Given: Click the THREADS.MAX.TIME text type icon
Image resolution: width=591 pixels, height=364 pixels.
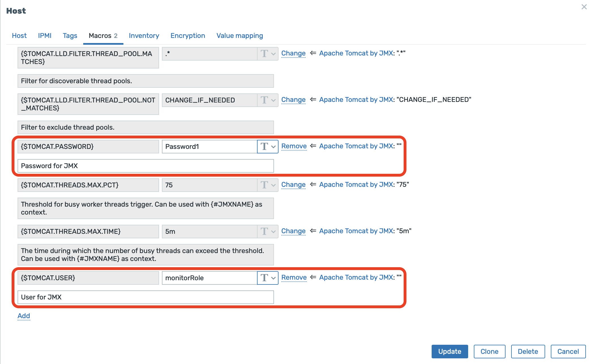Looking at the screenshot, I should tap(264, 232).
